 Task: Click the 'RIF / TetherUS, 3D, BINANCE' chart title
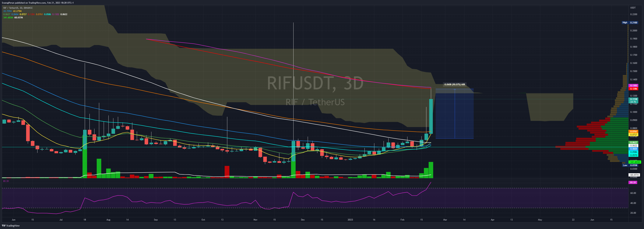pos(18,8)
